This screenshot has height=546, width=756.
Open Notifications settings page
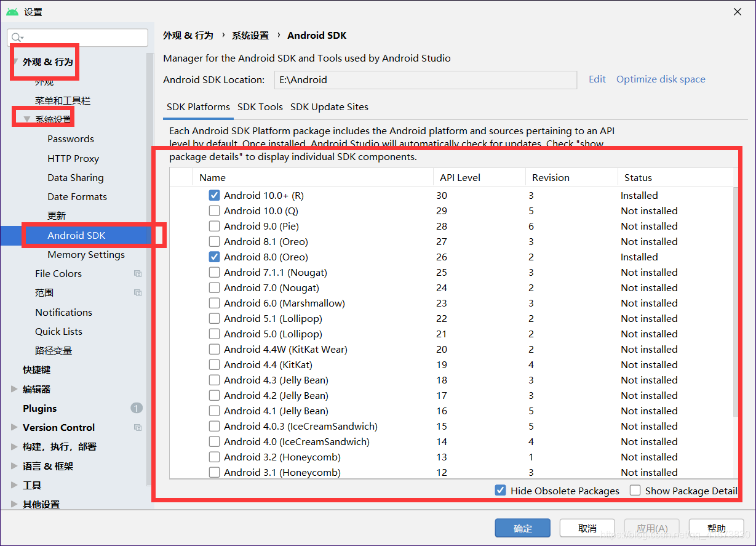63,313
